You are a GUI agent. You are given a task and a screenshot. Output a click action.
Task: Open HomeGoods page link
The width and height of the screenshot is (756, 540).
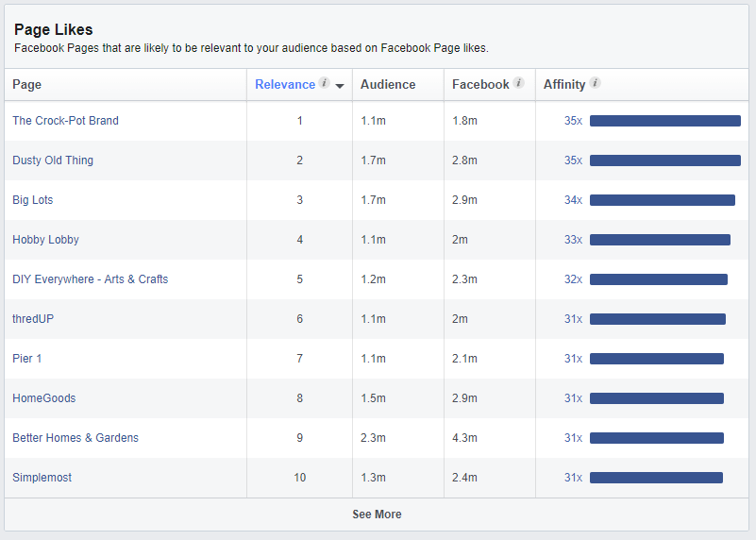[x=44, y=398]
